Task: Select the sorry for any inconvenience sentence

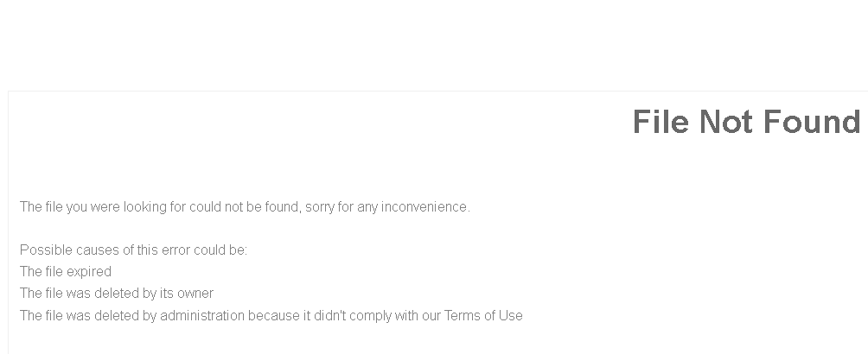Action: [x=245, y=207]
